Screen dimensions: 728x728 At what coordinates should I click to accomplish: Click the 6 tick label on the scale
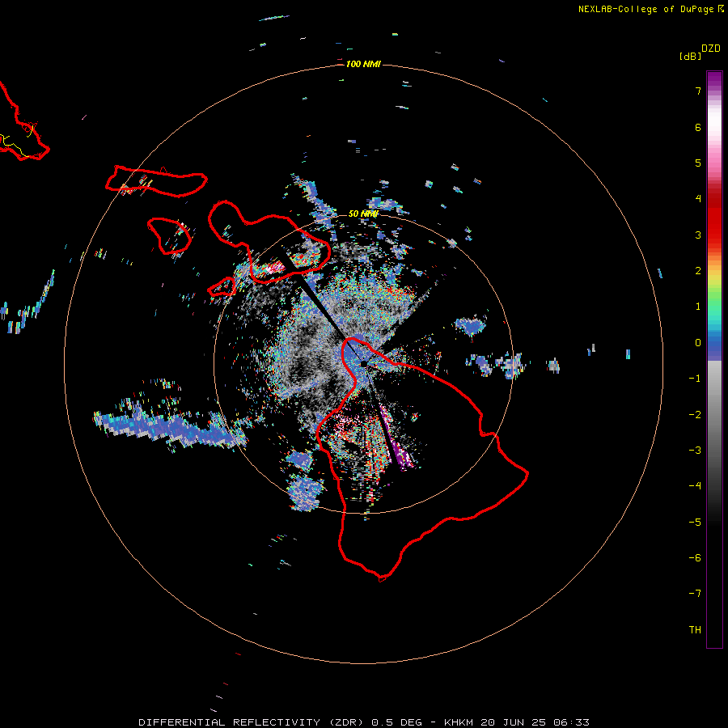698,127
